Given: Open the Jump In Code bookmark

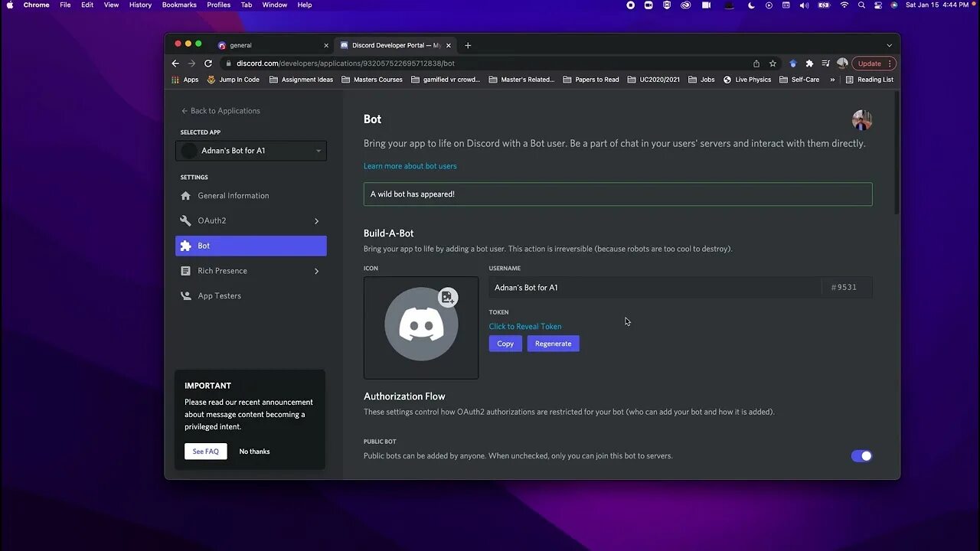Looking at the screenshot, I should [234, 80].
